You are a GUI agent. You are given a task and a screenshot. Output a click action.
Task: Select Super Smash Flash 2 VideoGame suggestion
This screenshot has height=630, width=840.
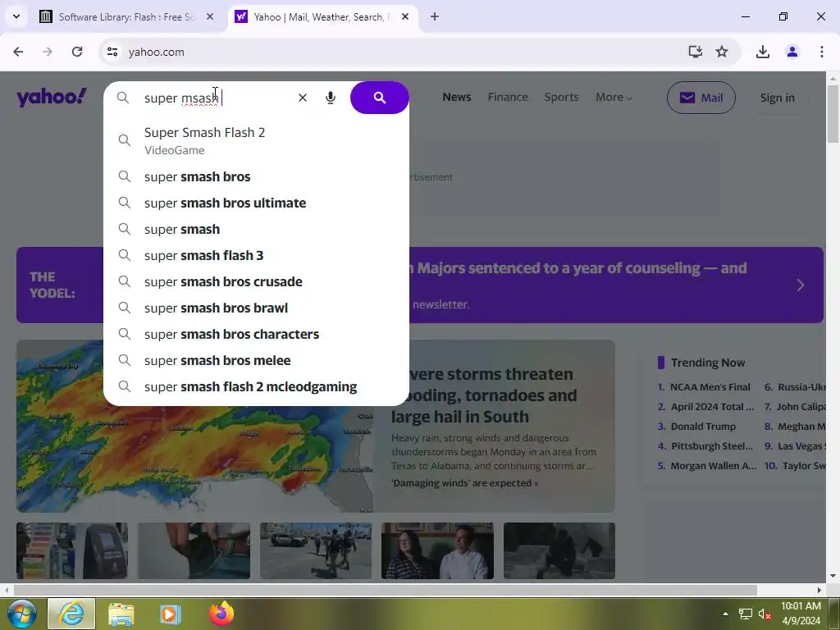(x=256, y=140)
